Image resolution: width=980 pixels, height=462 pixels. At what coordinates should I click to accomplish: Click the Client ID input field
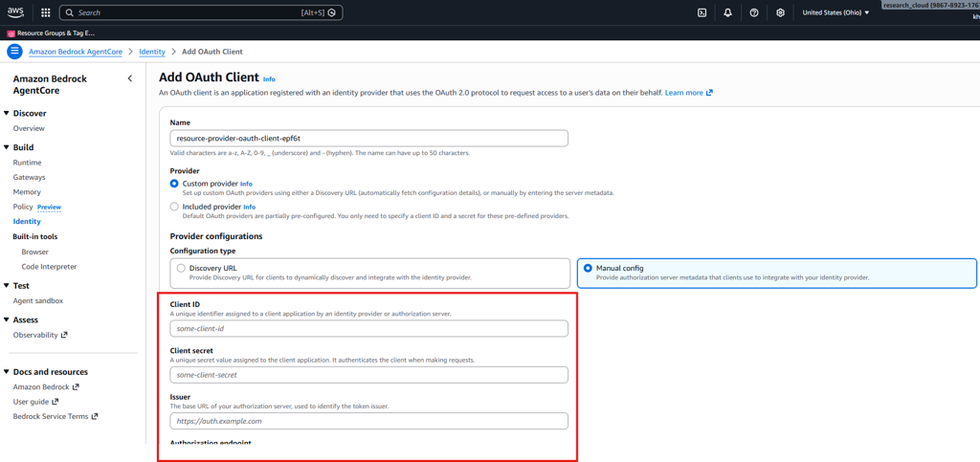point(368,329)
